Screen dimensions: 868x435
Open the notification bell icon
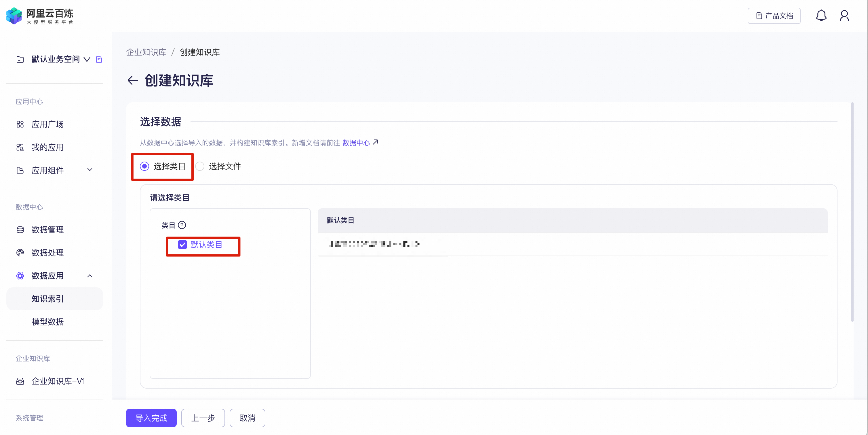(821, 16)
